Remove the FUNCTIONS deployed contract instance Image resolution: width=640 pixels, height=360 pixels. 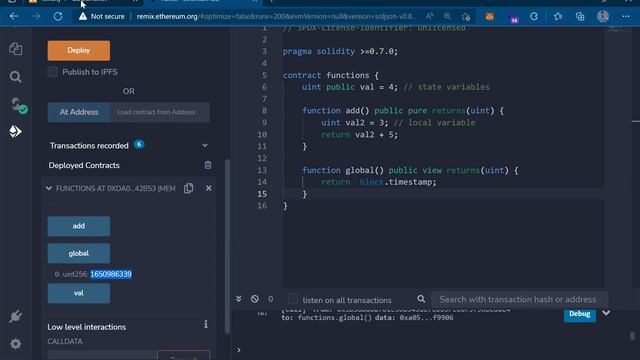(209, 188)
